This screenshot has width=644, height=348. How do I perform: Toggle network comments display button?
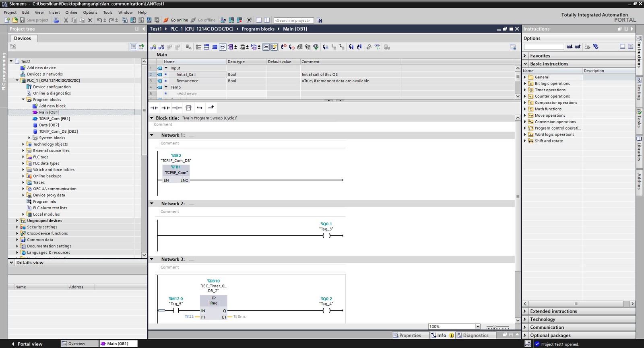pyautogui.click(x=223, y=47)
